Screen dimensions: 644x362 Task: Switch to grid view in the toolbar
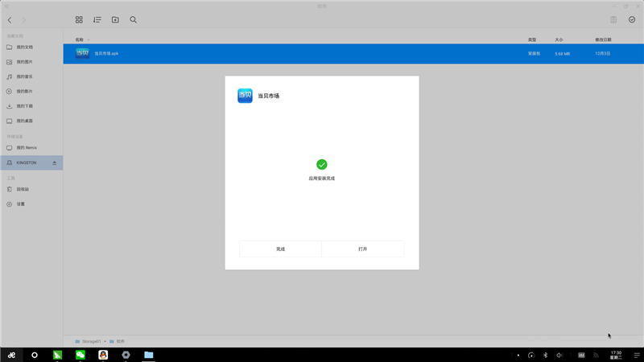[79, 19]
